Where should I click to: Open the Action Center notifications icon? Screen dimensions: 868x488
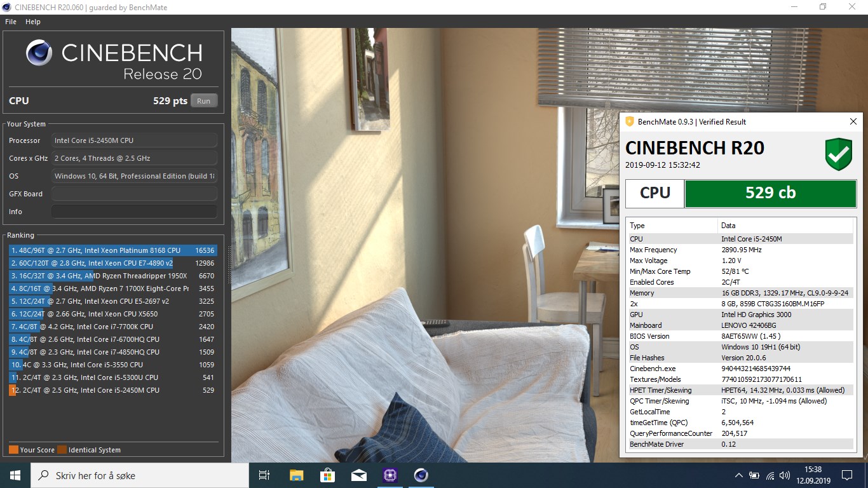(846, 475)
